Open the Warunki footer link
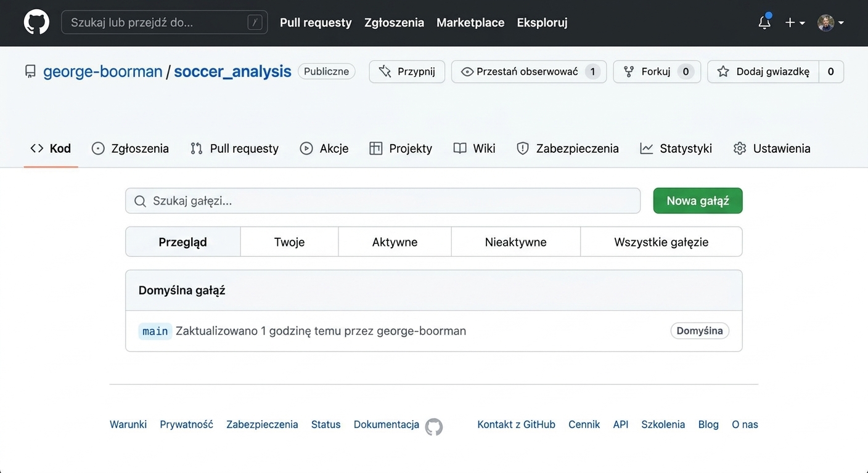The width and height of the screenshot is (868, 473). click(128, 424)
